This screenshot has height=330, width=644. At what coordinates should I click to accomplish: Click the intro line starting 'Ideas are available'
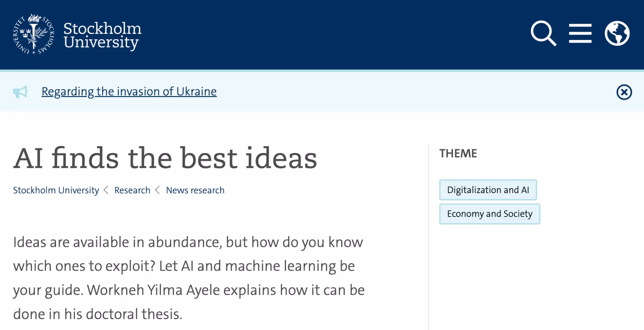coord(188,242)
